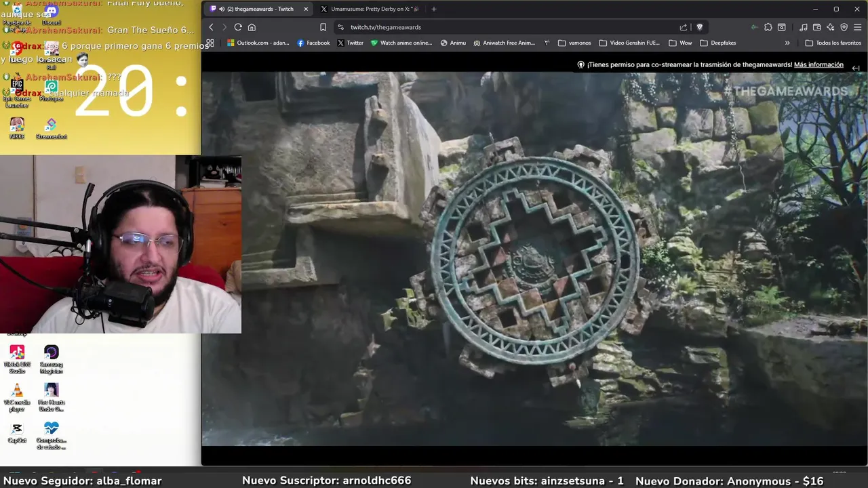Open the vamonos bookmarks folder
Viewport: 868px width, 488px height.
tap(574, 43)
